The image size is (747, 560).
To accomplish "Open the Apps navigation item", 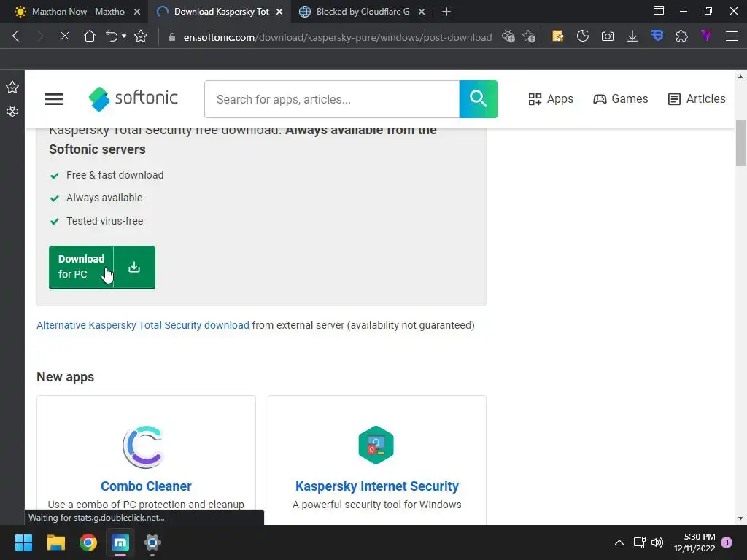I will [x=551, y=99].
